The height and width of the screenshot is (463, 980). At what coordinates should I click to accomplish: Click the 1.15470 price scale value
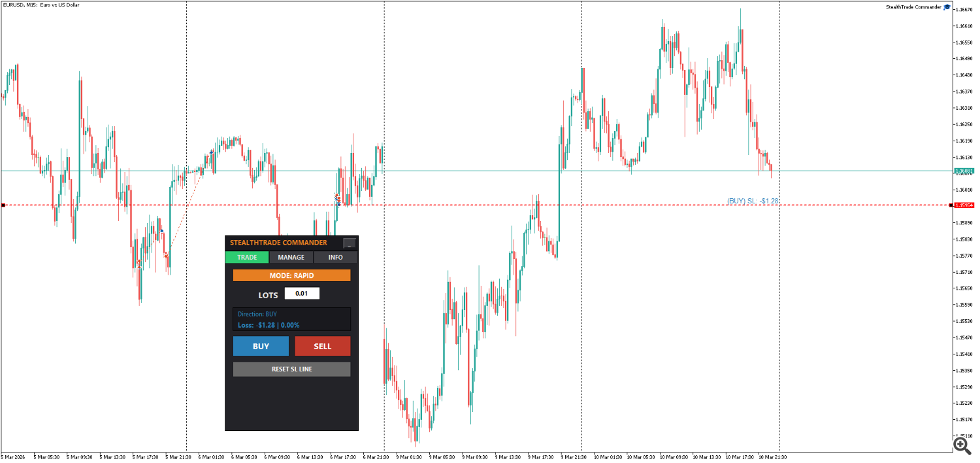(964, 337)
